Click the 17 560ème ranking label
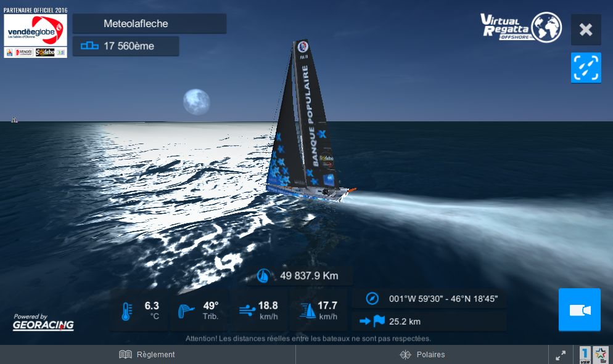 tap(129, 46)
